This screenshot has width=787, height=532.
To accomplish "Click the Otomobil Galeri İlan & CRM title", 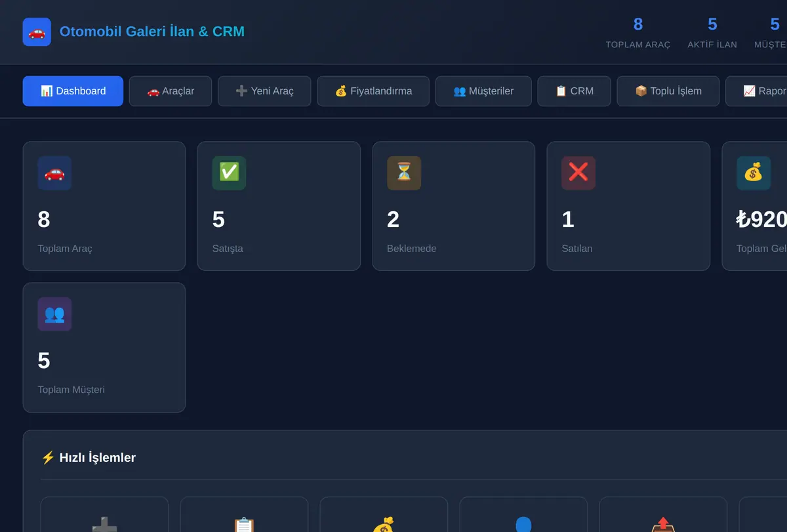I will pyautogui.click(x=152, y=31).
